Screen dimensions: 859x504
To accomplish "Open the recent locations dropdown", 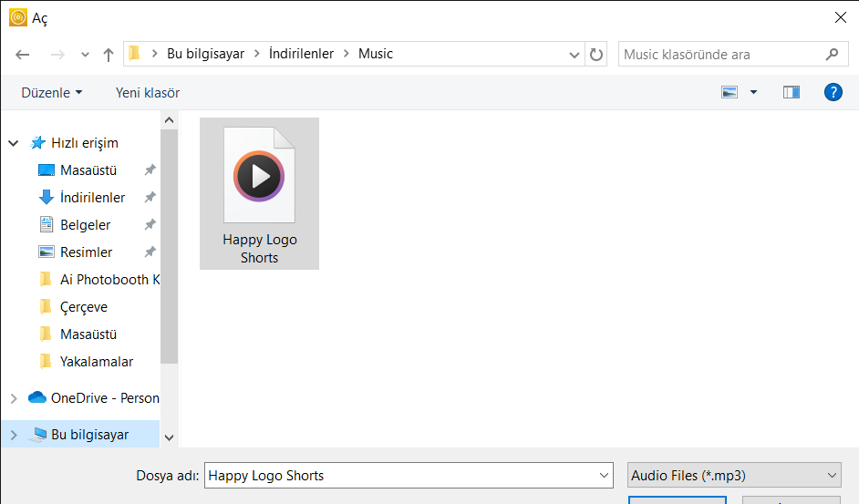I will 85,55.
